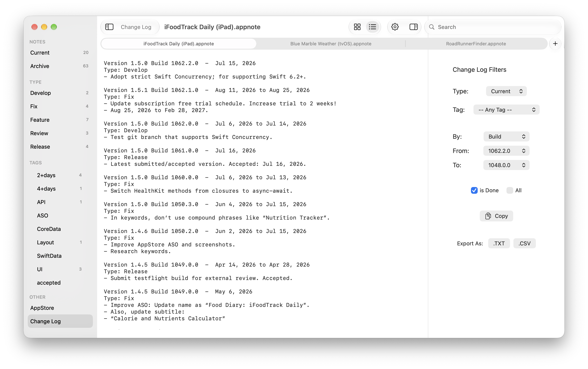Screen dimensions: 588x369
Task: Select the SwiftData tag
Action: point(60,256)
